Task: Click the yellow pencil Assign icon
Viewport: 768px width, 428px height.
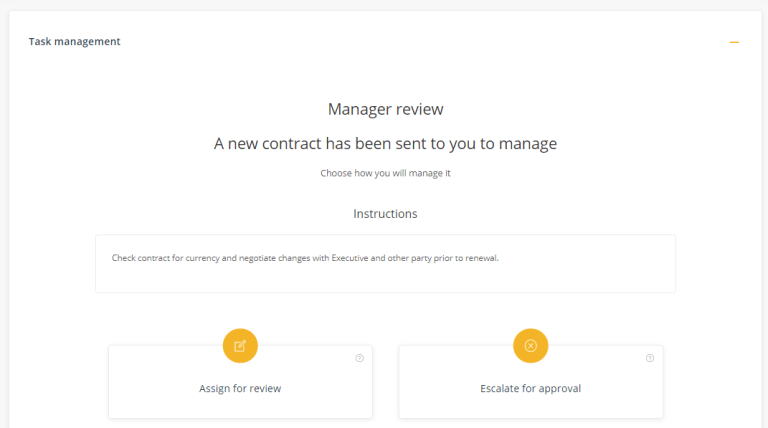Action: (240, 346)
